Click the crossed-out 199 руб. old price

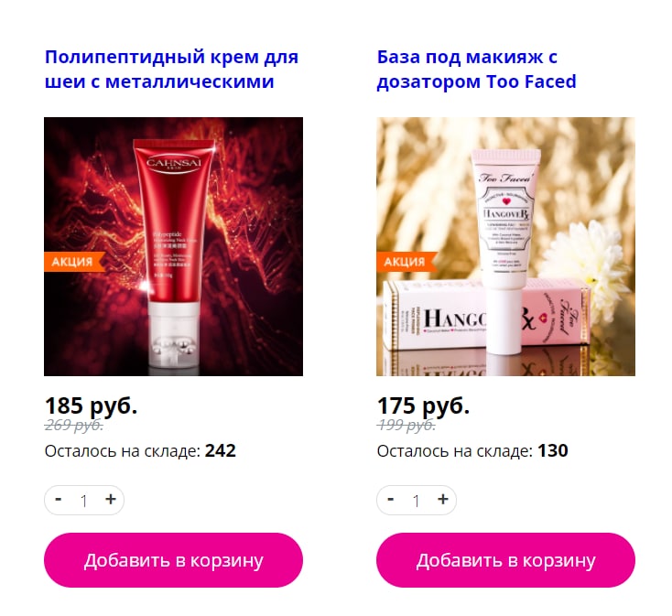click(x=406, y=426)
